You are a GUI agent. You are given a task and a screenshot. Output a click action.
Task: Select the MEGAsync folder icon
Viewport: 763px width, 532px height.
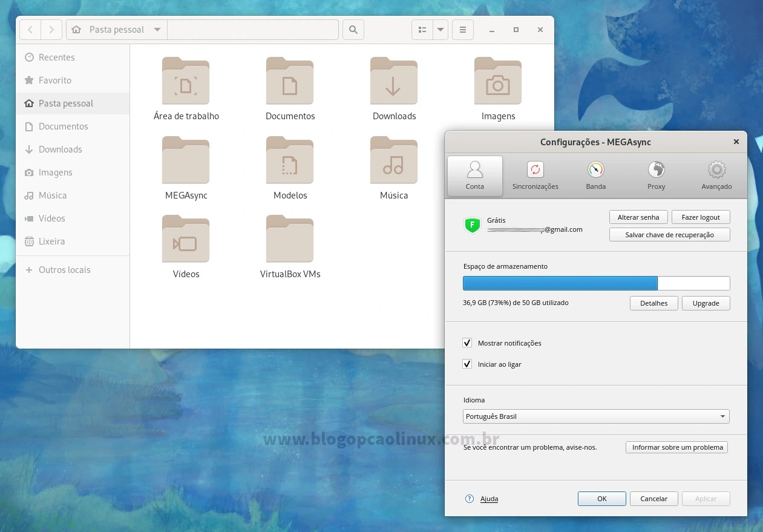coord(186,160)
